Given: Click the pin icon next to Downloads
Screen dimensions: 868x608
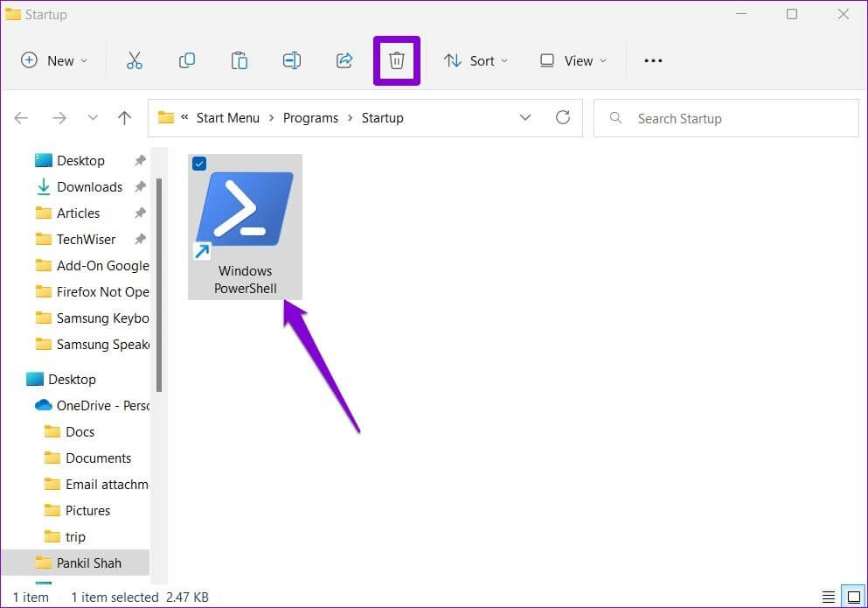Looking at the screenshot, I should [141, 187].
